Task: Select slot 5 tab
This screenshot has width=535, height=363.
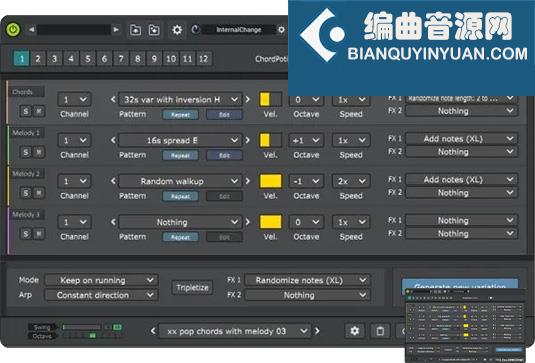Action: pyautogui.click(x=88, y=59)
